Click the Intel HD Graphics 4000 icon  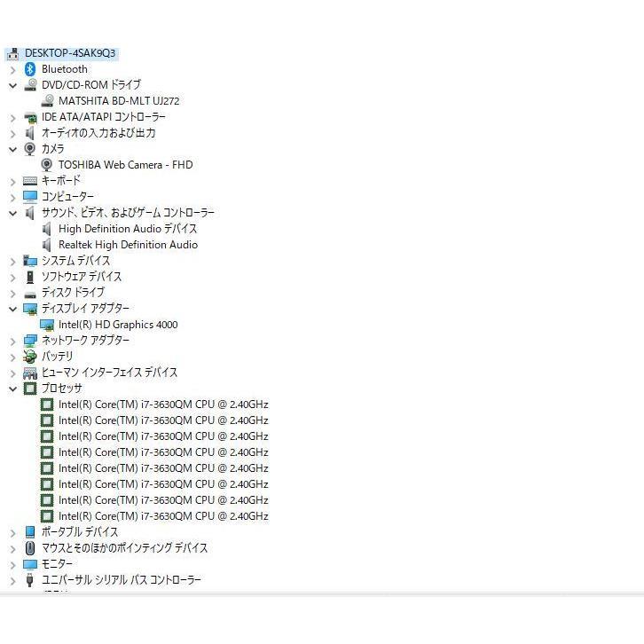[47, 325]
